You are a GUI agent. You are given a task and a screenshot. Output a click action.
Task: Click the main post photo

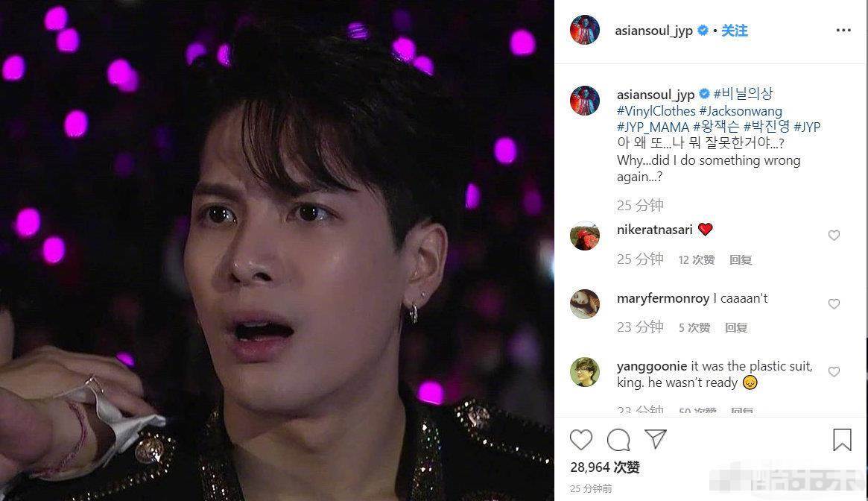[276, 250]
